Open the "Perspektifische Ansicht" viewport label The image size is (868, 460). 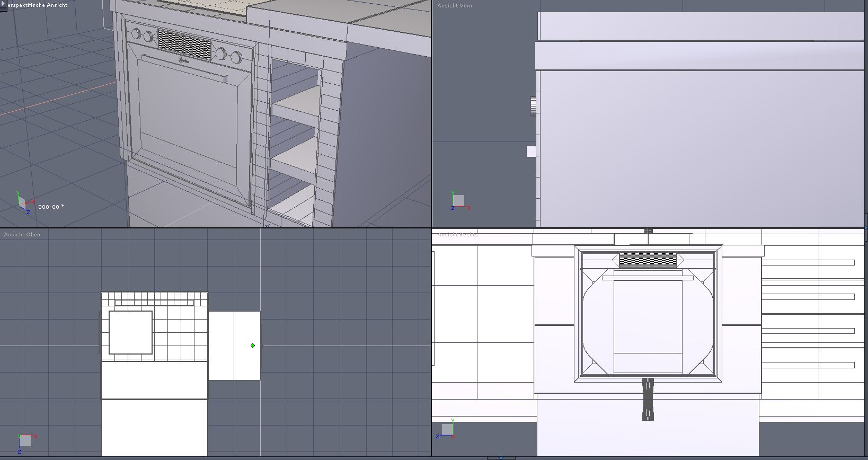tap(37, 5)
